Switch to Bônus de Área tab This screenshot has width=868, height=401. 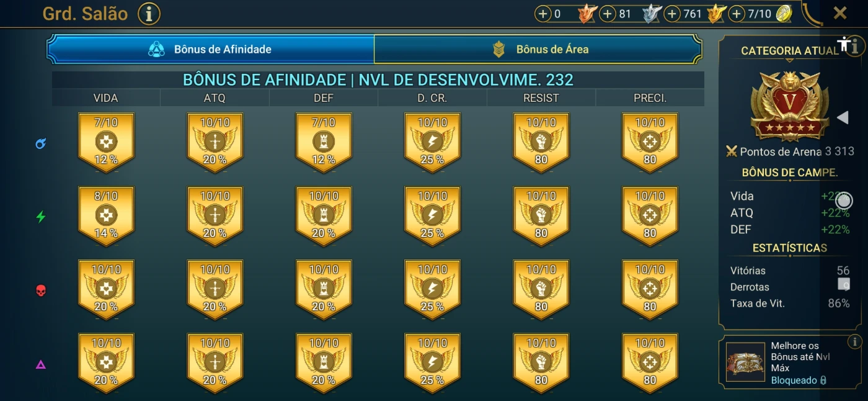pyautogui.click(x=538, y=49)
